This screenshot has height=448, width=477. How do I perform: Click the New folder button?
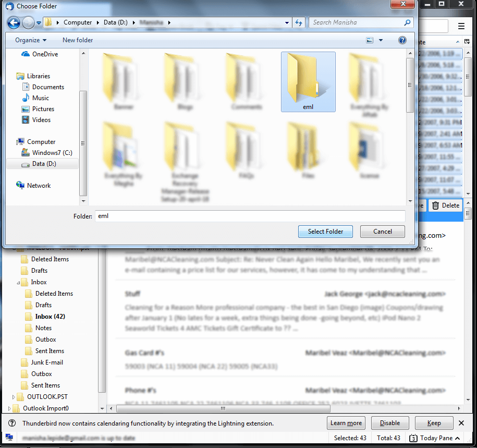pyautogui.click(x=78, y=40)
